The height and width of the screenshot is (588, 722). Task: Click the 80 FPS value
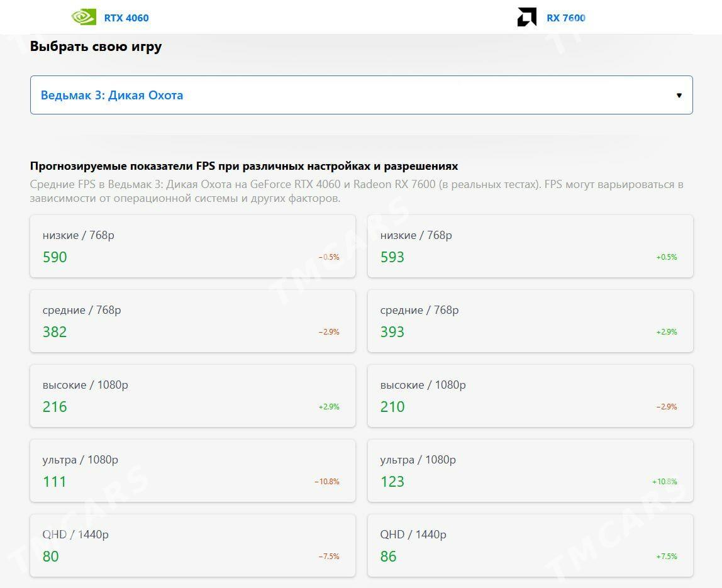[51, 556]
